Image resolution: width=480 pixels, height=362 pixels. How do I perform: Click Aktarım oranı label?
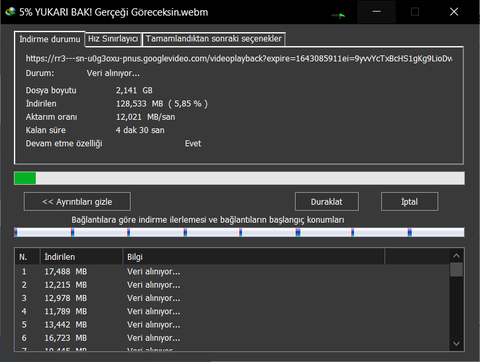click(x=51, y=117)
